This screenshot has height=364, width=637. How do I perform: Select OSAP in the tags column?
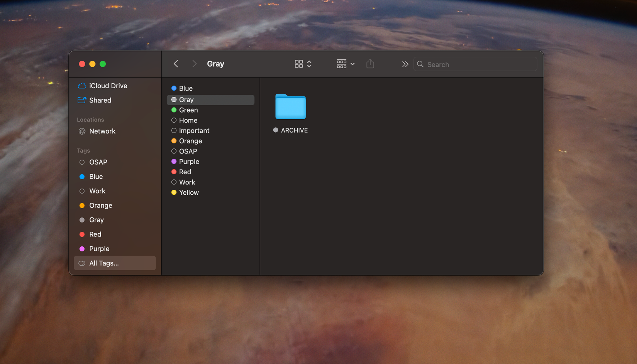coord(210,152)
